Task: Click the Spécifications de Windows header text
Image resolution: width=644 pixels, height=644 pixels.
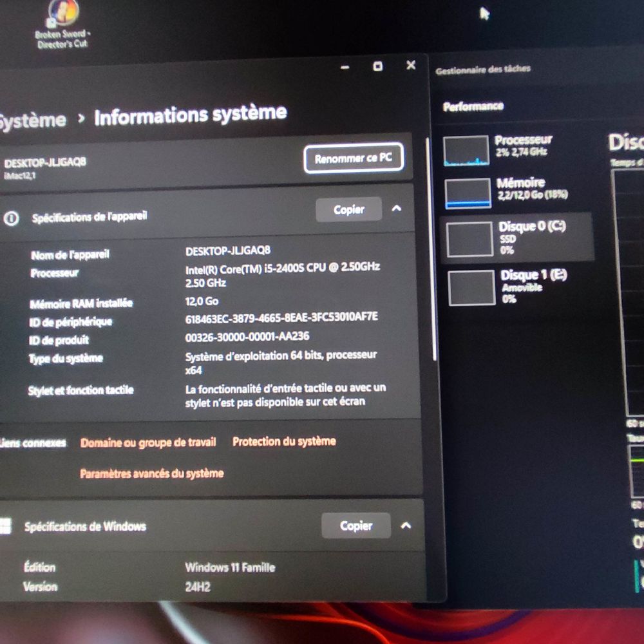Action: tap(85, 527)
